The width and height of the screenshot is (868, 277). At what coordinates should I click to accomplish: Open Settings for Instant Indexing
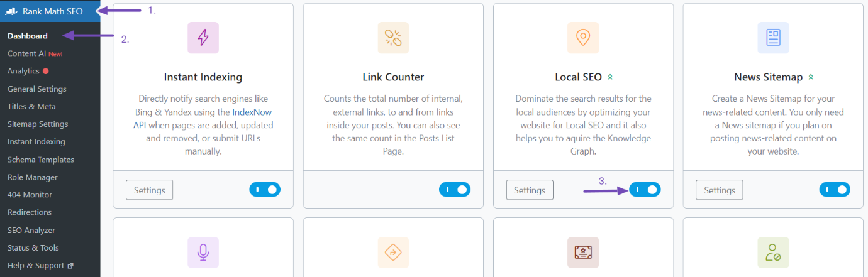tap(149, 190)
